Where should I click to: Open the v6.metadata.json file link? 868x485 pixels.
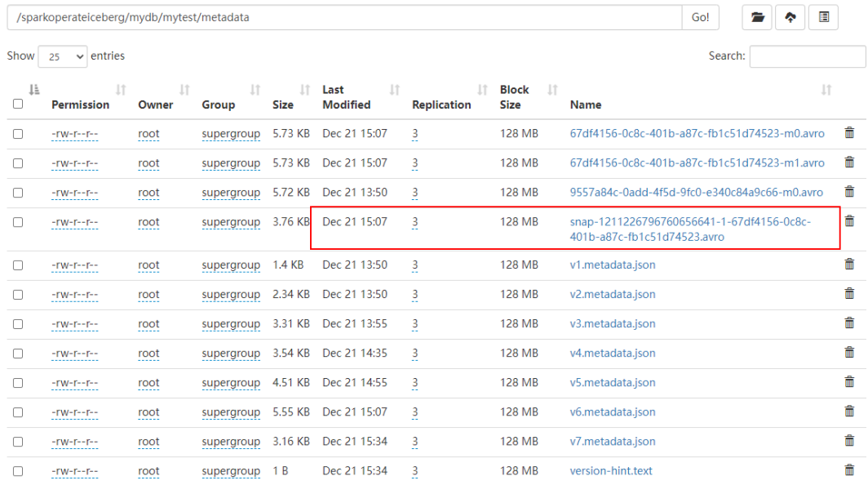pyautogui.click(x=612, y=412)
